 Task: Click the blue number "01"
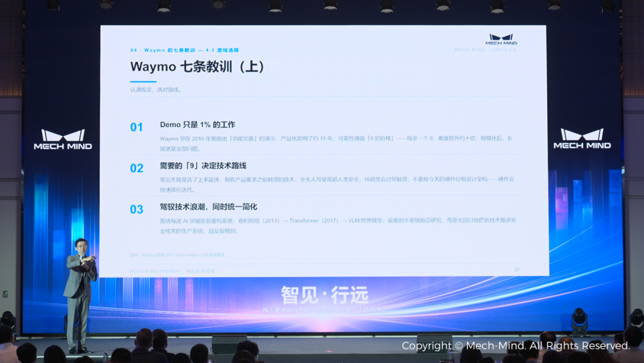[x=137, y=127]
